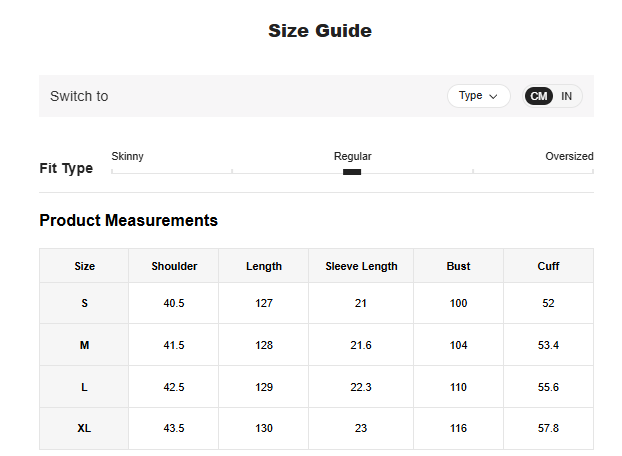Click the XL bust value 116
The height and width of the screenshot is (456, 622).
pos(458,428)
